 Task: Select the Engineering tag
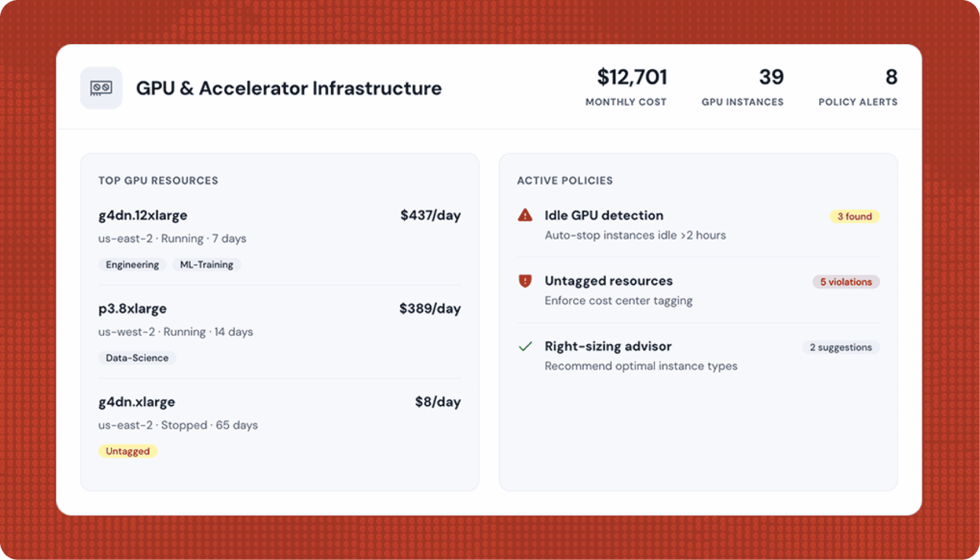132,264
